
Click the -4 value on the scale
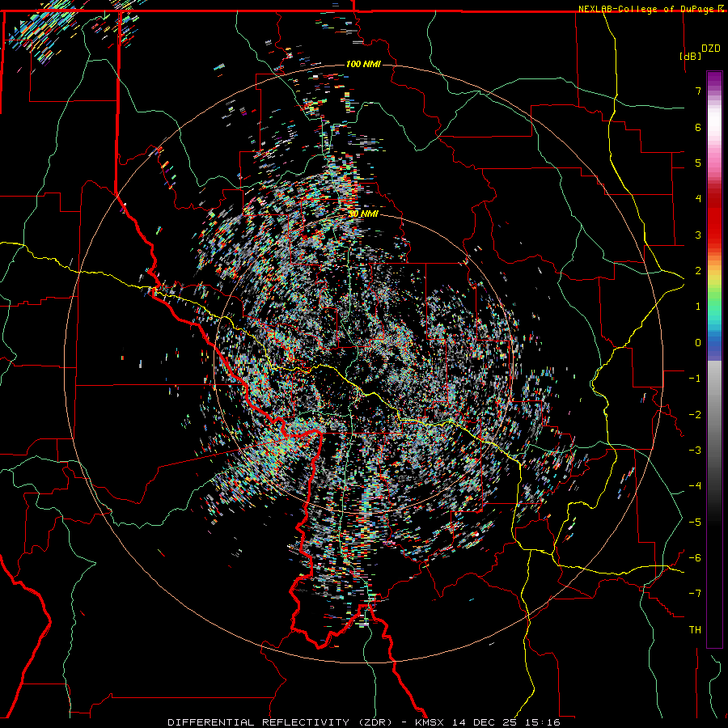(695, 486)
